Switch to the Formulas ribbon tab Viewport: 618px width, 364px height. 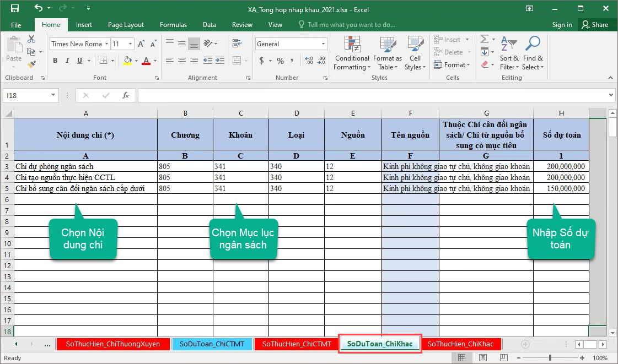173,25
